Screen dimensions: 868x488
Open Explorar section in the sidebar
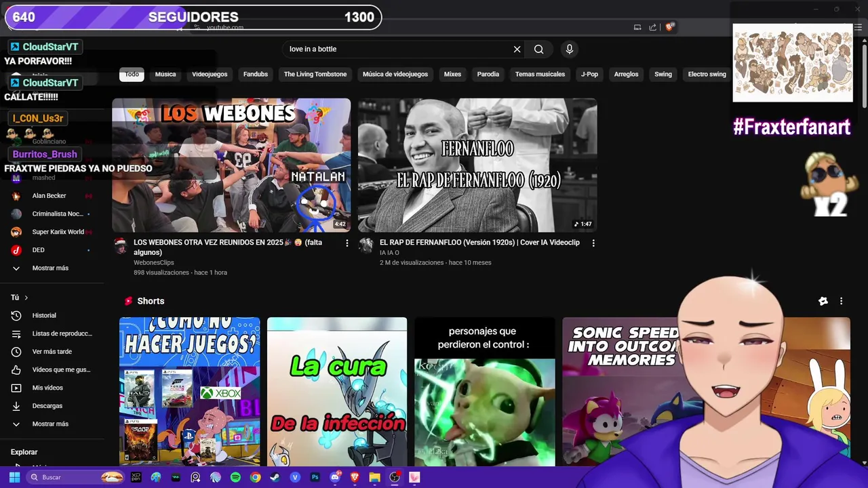(24, 452)
